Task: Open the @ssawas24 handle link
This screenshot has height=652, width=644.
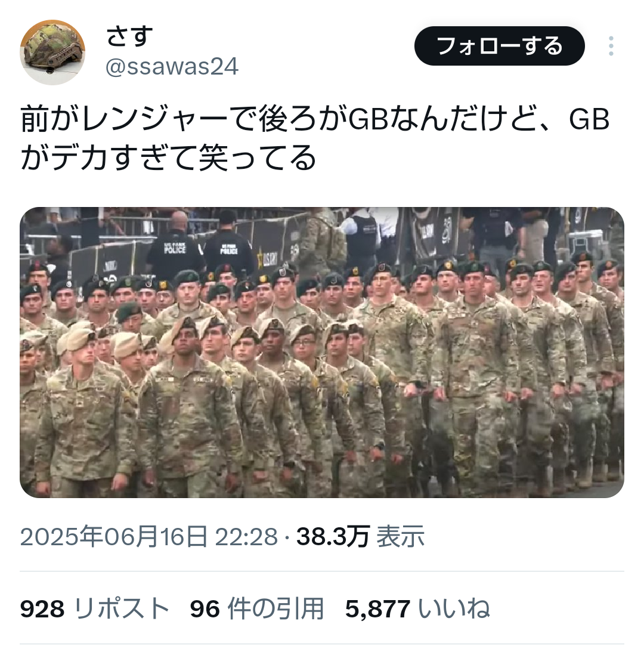Action: point(172,67)
